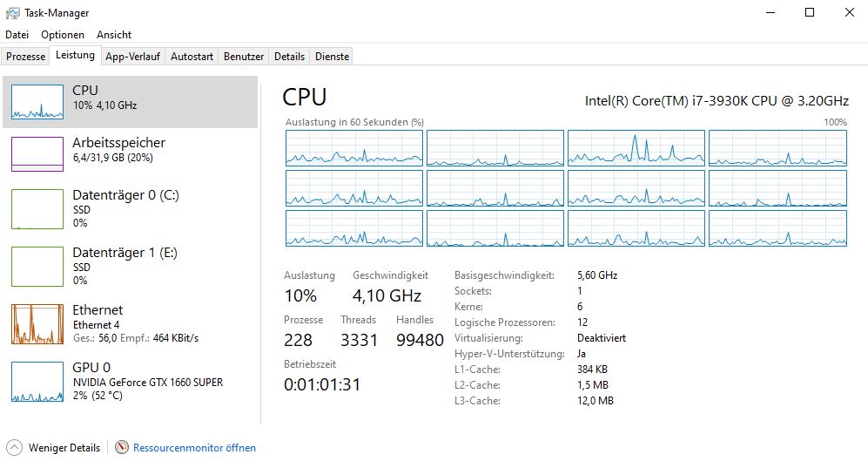
Task: Go to the Autostart tab
Action: 192,57
